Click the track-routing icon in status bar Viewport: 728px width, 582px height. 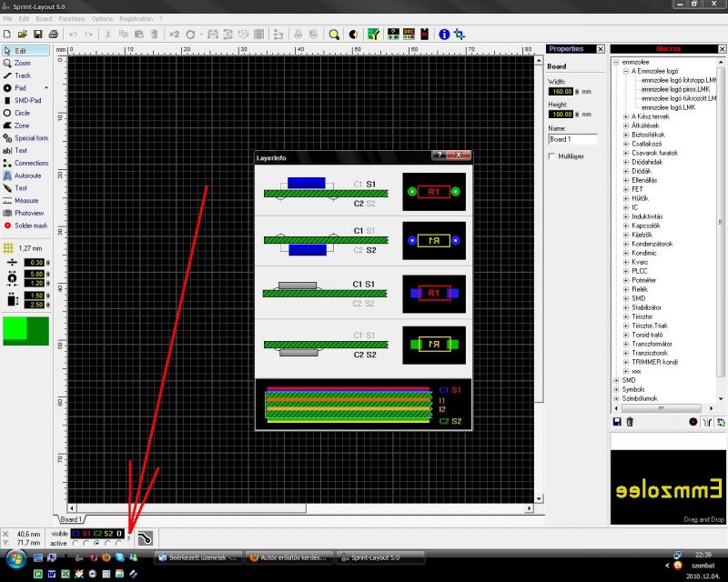click(145, 538)
